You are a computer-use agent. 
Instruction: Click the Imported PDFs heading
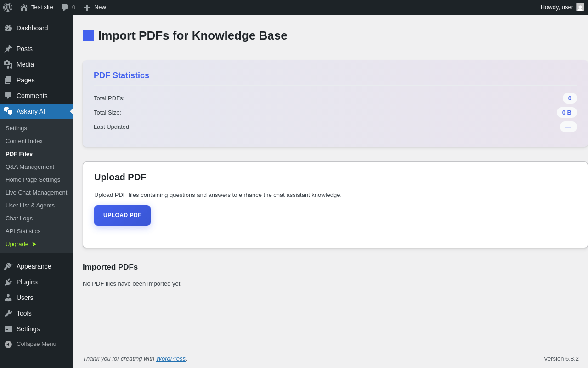point(110,267)
